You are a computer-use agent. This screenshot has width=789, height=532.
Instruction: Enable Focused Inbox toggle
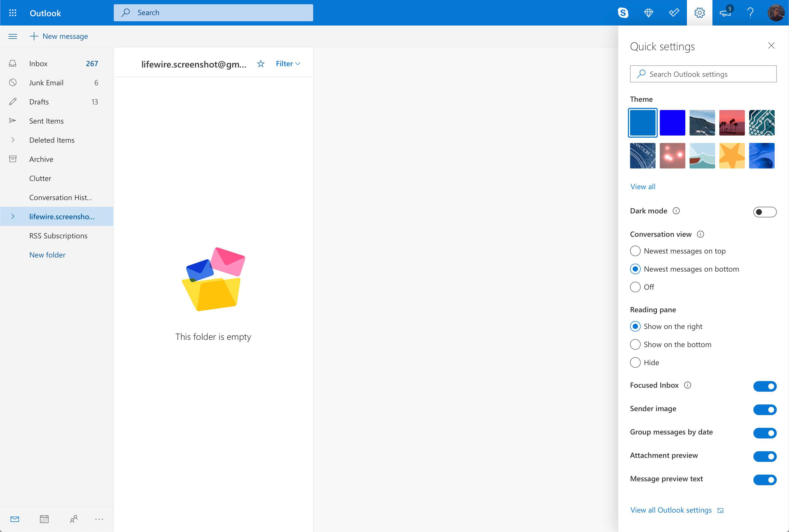765,385
